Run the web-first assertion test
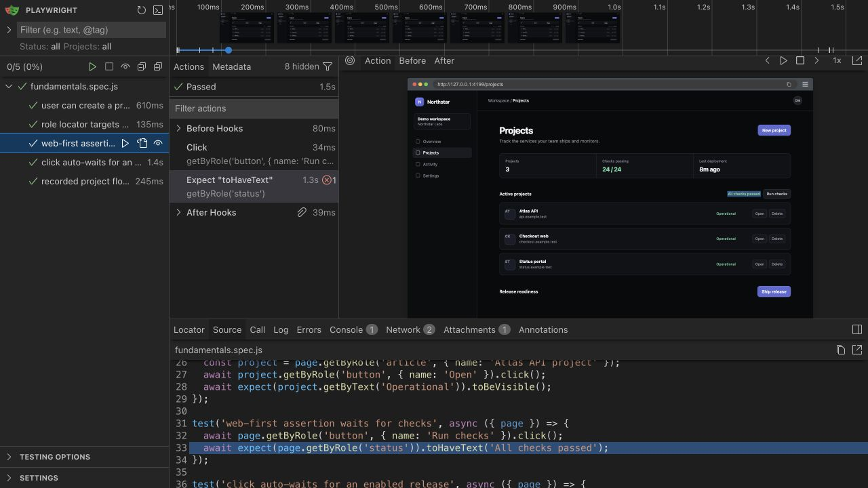Viewport: 868px width, 488px height. pos(125,143)
